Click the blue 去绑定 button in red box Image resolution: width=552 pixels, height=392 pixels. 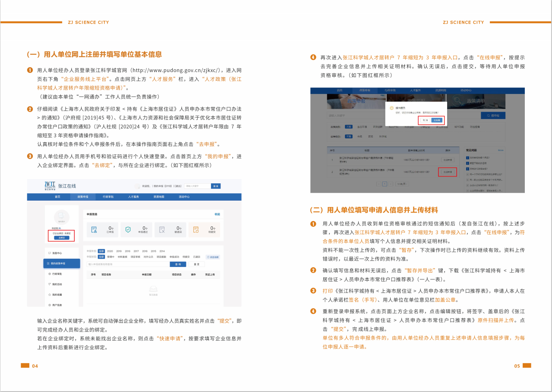tap(61, 238)
